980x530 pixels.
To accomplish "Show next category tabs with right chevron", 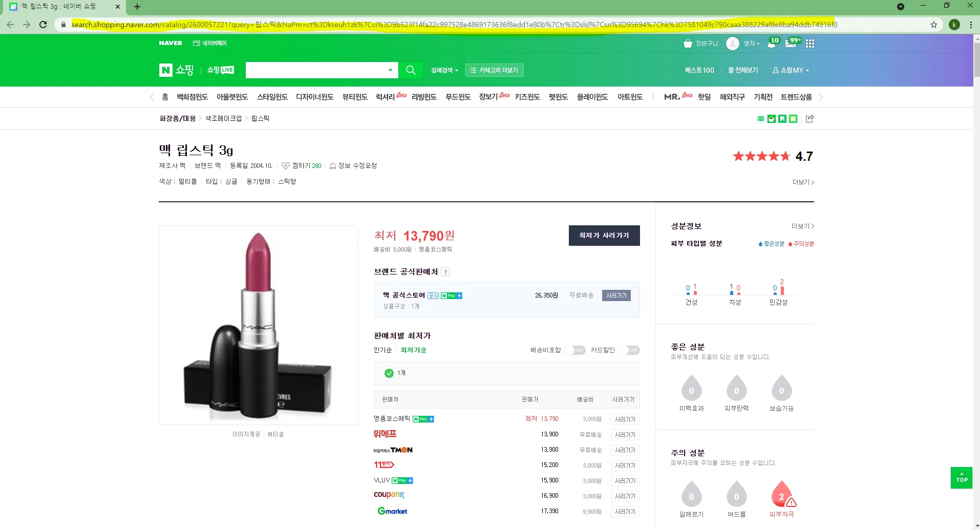I will tap(821, 97).
